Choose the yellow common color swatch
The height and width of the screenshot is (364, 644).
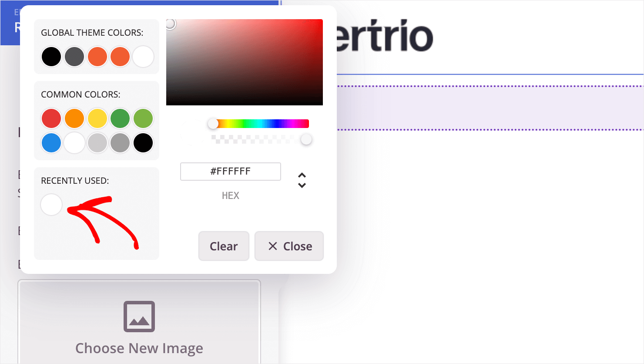(x=97, y=118)
